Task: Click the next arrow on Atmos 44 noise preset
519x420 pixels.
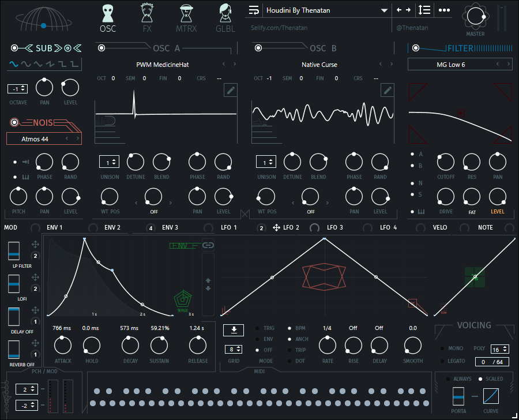Action: coord(77,138)
